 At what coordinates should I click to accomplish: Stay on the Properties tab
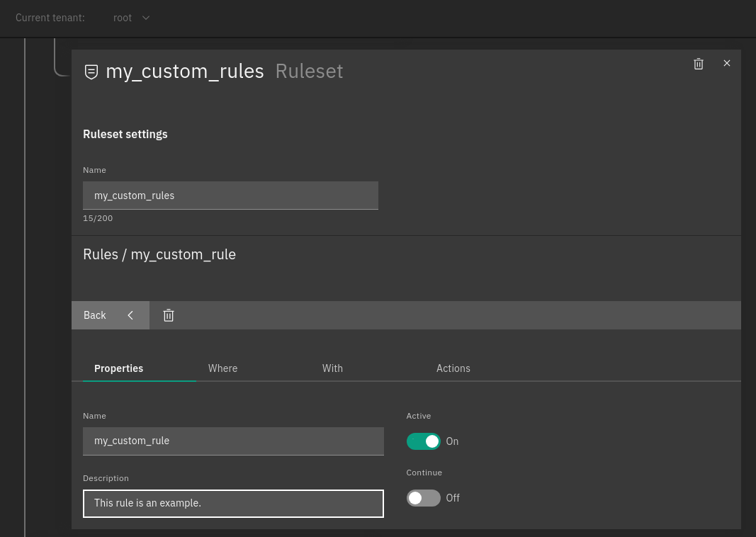tap(118, 368)
